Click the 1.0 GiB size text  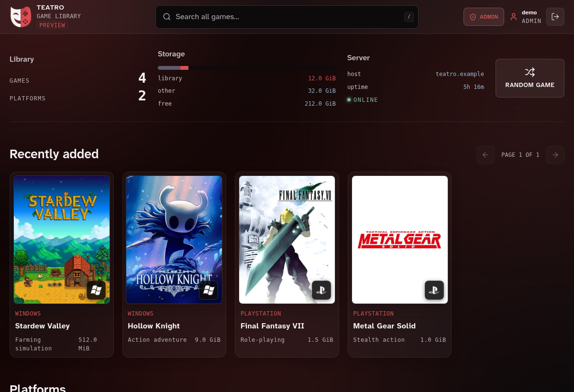point(433,340)
